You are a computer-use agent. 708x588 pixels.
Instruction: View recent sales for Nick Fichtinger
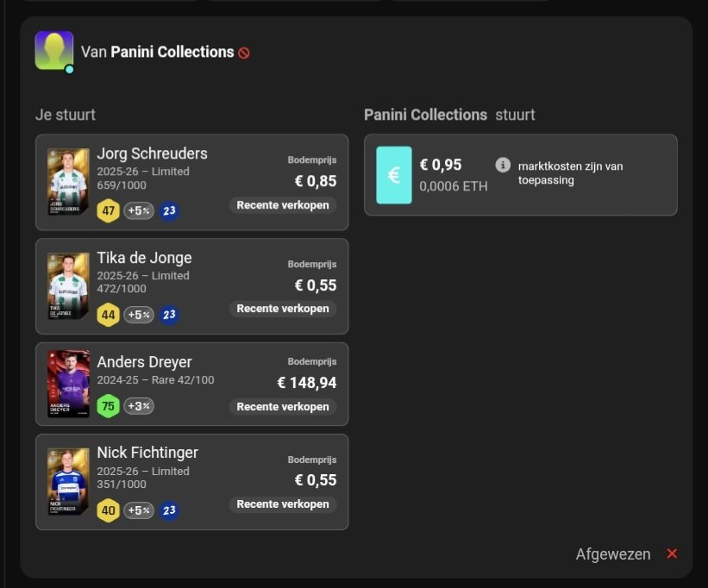(x=283, y=504)
